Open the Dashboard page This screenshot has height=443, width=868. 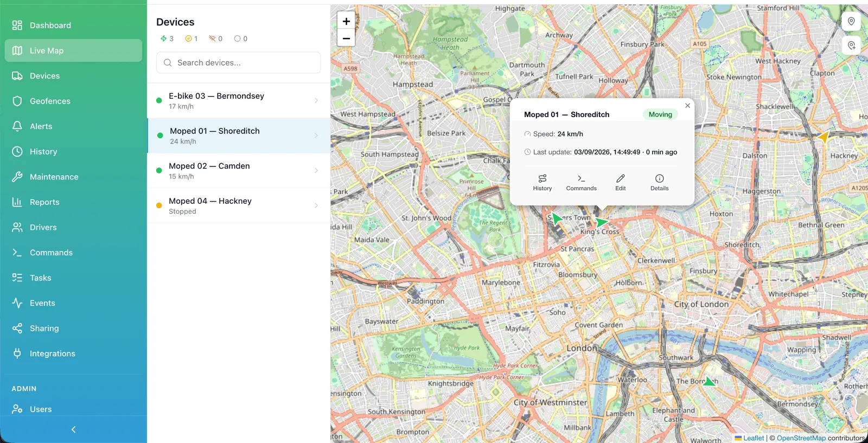[73, 25]
